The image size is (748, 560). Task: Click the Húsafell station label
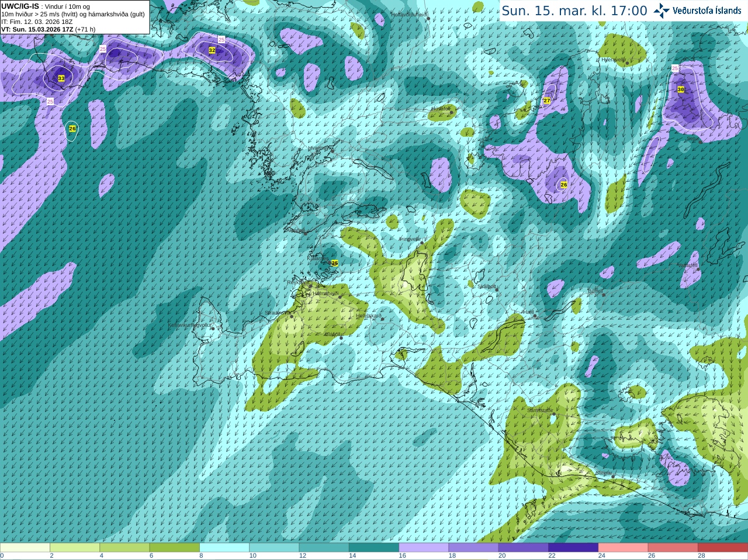(441, 109)
